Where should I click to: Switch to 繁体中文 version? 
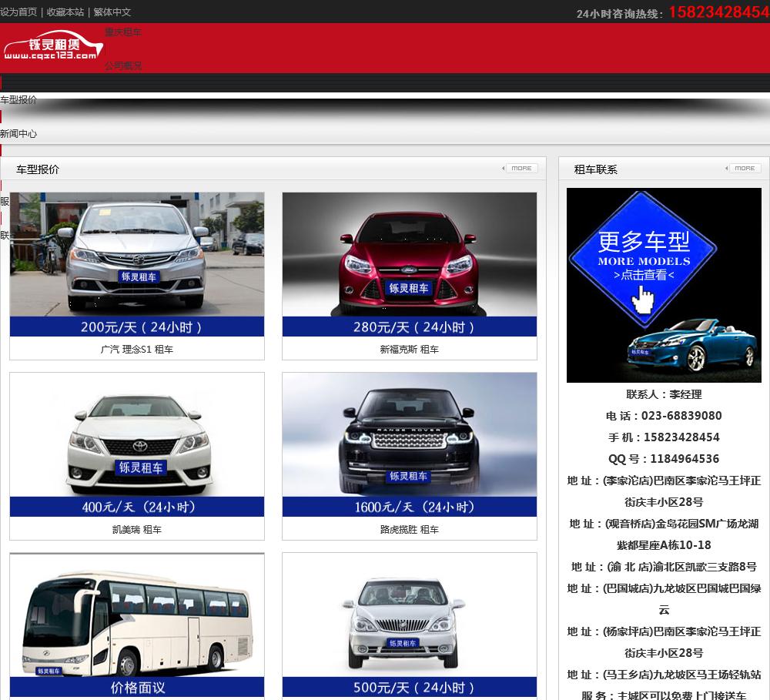pyautogui.click(x=112, y=12)
